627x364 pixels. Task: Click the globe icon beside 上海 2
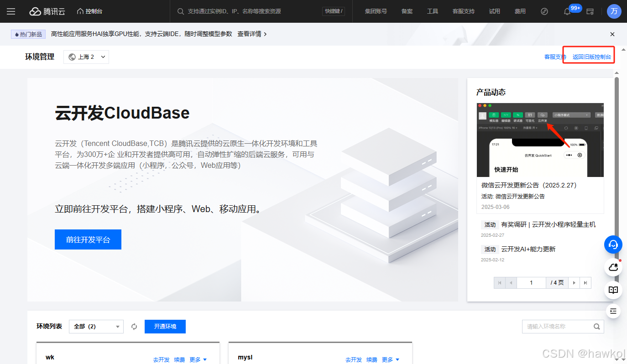72,57
